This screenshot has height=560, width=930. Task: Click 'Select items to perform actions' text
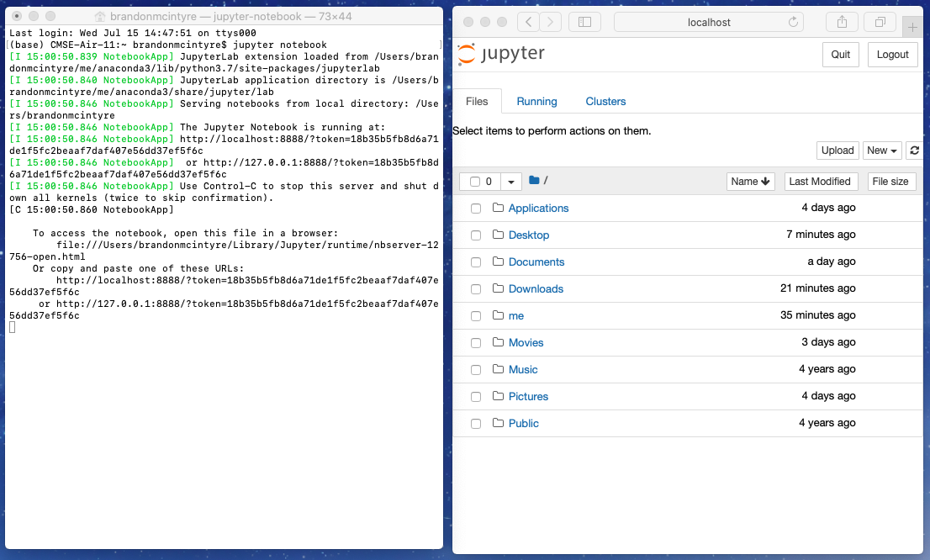point(552,131)
